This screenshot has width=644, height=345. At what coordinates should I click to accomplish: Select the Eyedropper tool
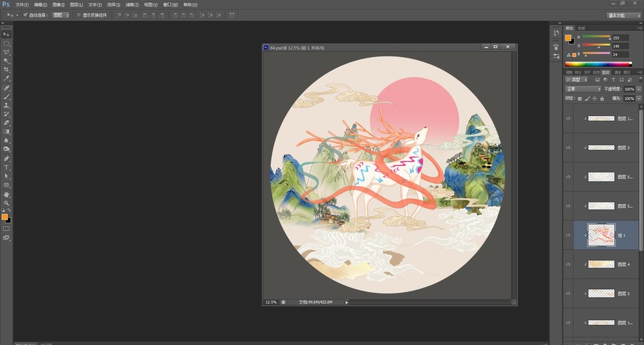(6, 78)
